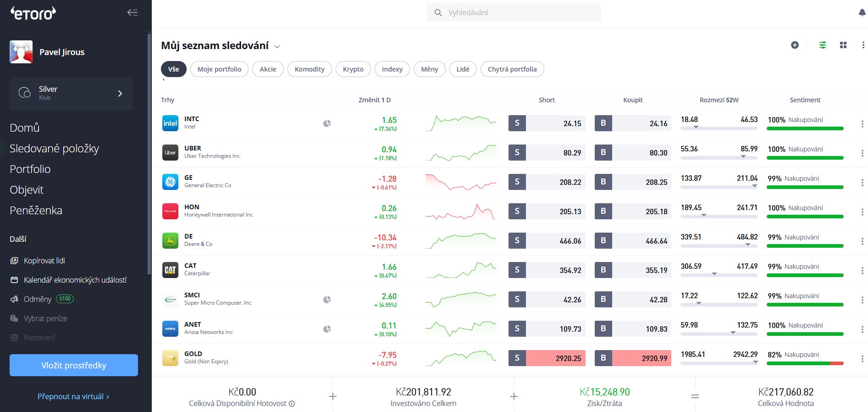Click the Intel logo icon
This screenshot has width=868, height=412.
click(x=171, y=123)
